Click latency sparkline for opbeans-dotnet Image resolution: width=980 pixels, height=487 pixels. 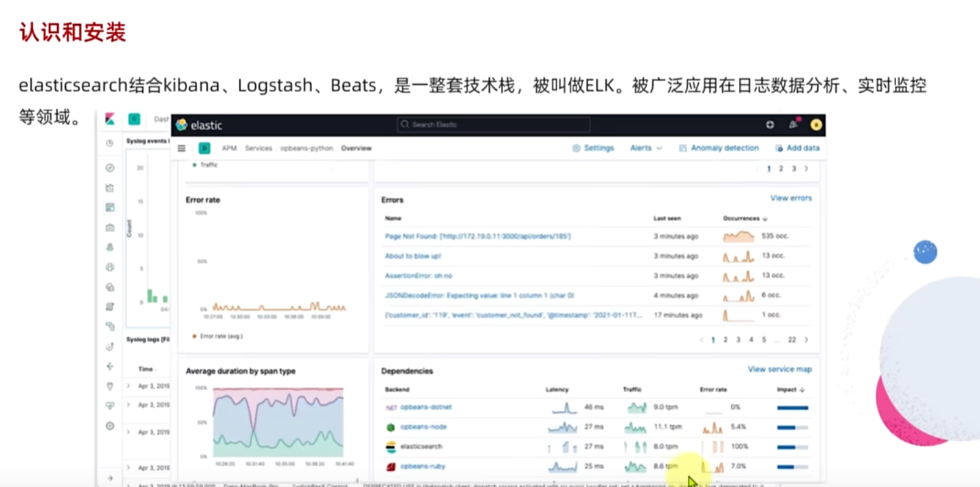(563, 408)
